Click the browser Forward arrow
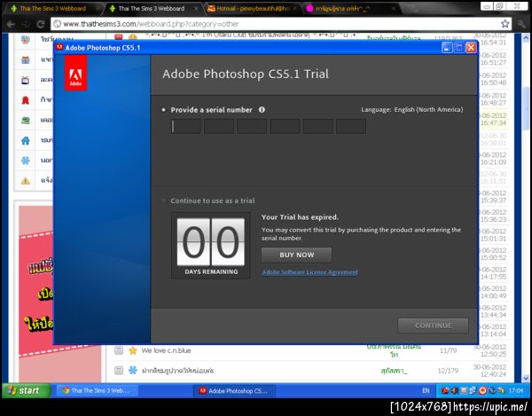The width and height of the screenshot is (532, 416). pos(26,24)
